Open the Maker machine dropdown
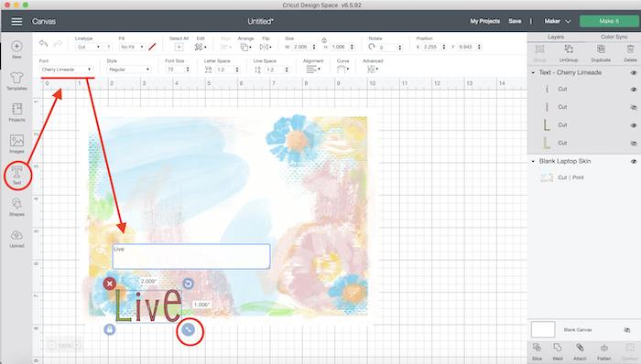The height and width of the screenshot is (364, 641). (x=557, y=21)
